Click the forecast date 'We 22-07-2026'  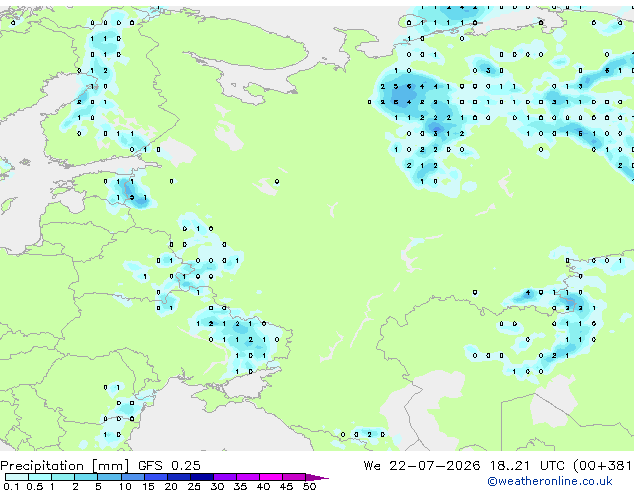[422, 466]
